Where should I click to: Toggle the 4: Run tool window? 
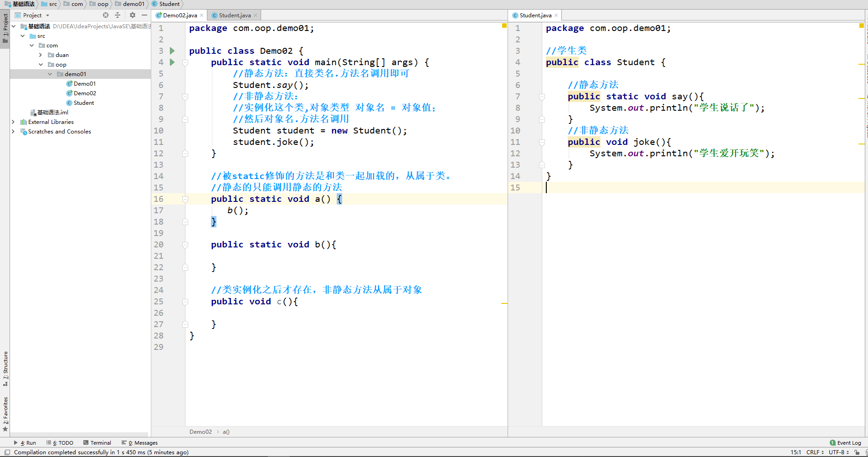click(25, 443)
